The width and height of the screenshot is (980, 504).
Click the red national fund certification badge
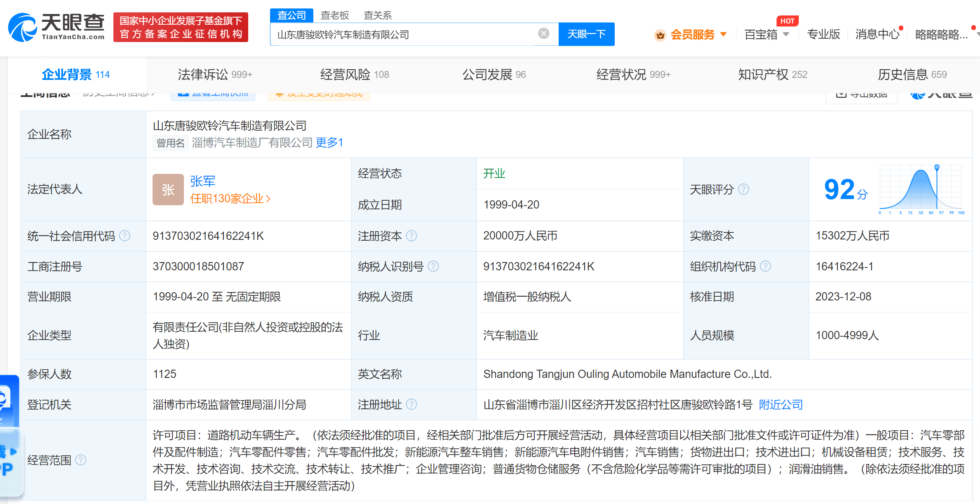[181, 27]
